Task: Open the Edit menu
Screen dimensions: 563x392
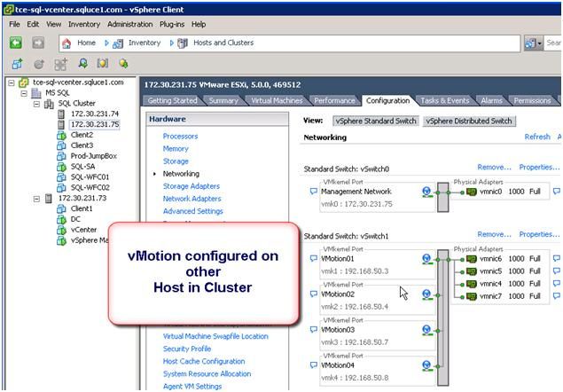Action: [33, 24]
